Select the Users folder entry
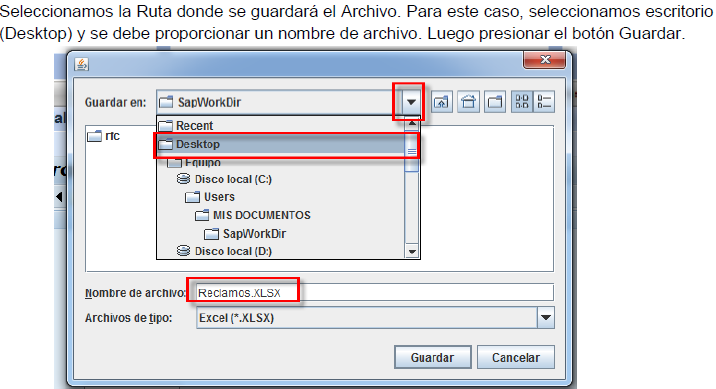The height and width of the screenshot is (389, 716). [x=281, y=197]
